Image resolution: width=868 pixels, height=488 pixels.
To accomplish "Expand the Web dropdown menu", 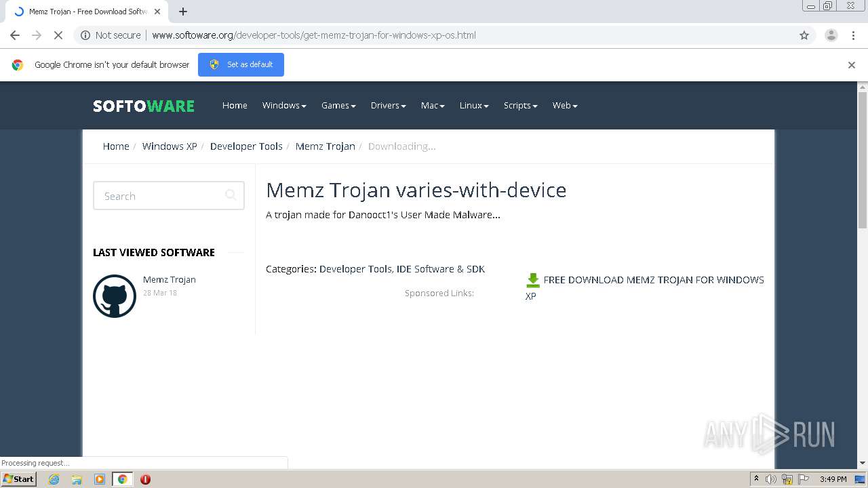I will click(565, 105).
